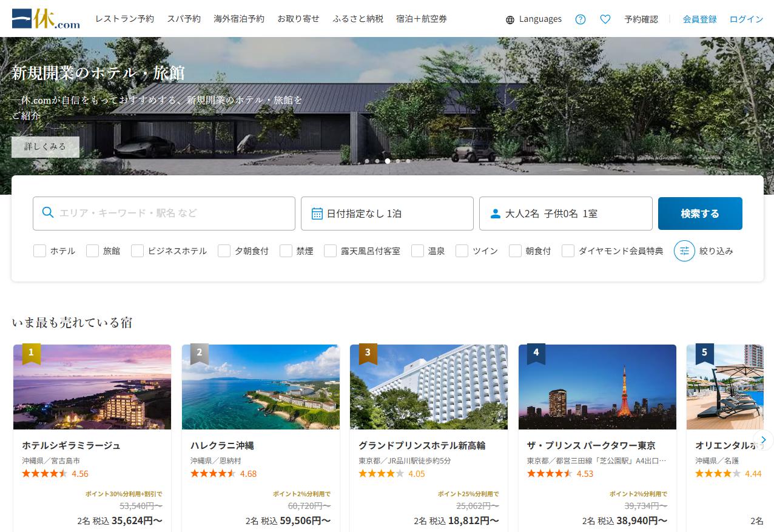Click star rating of ハレクラニ沖縄
This screenshot has width=774, height=532.
point(213,473)
